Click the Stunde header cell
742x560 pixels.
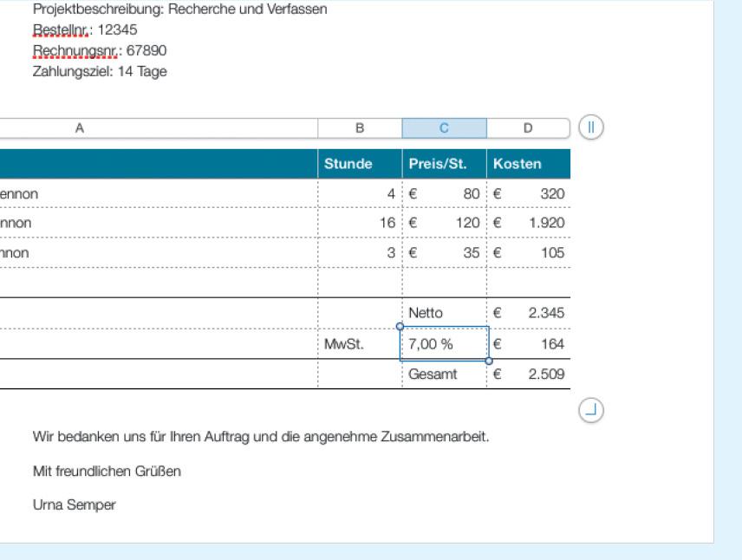(x=360, y=164)
